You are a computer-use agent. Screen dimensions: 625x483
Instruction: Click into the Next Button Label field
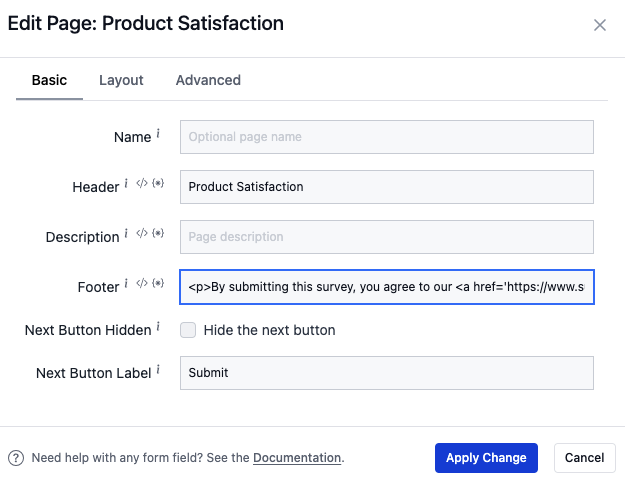pos(387,373)
